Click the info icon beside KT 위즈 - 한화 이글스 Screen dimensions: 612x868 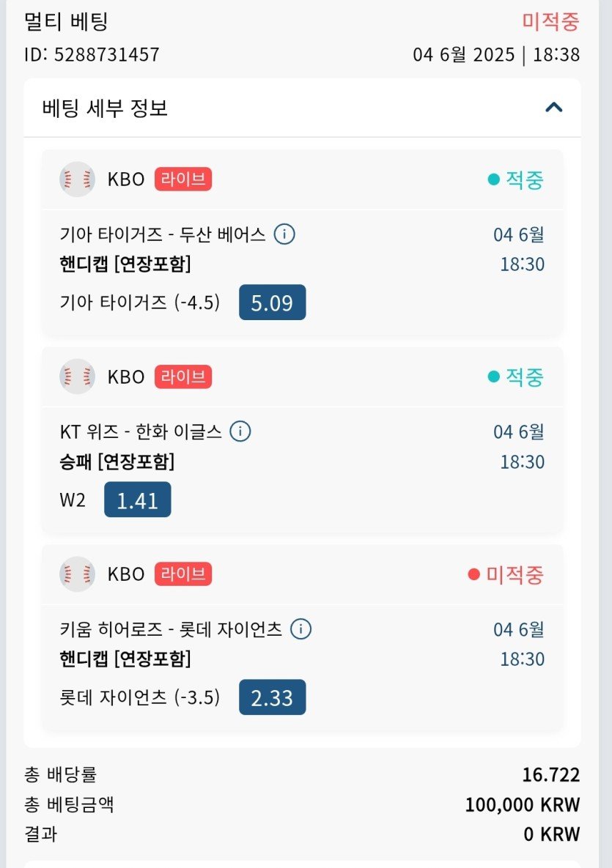pyautogui.click(x=240, y=431)
